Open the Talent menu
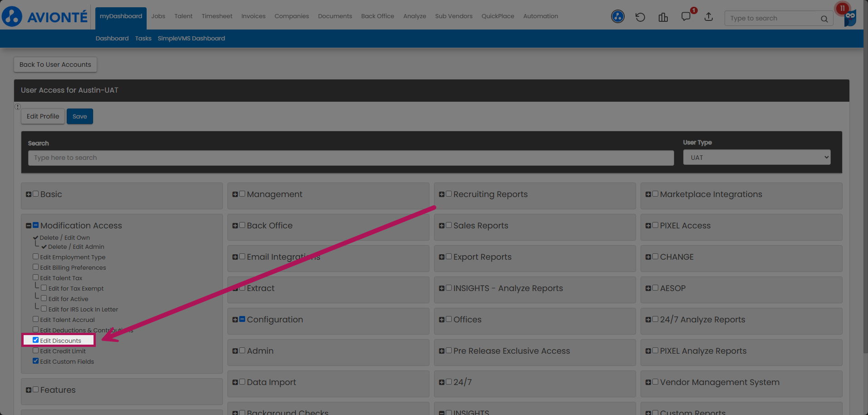868x415 pixels. pos(183,16)
